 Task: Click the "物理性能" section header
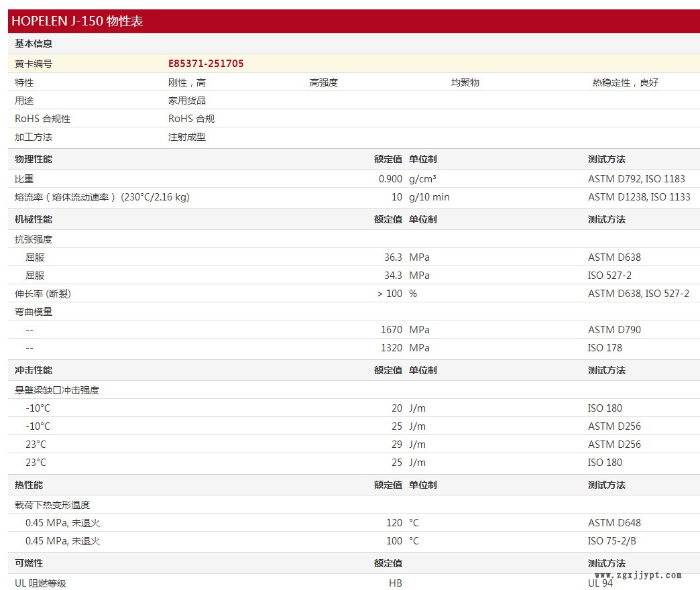tap(34, 160)
